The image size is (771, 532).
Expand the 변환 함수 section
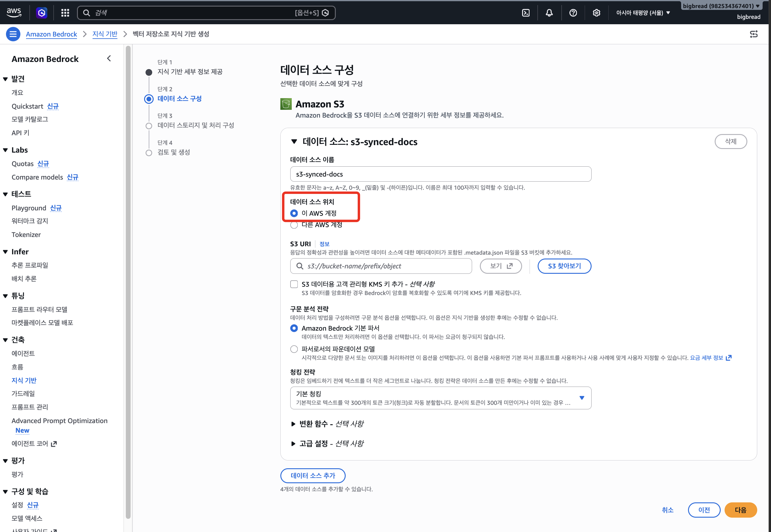327,424
